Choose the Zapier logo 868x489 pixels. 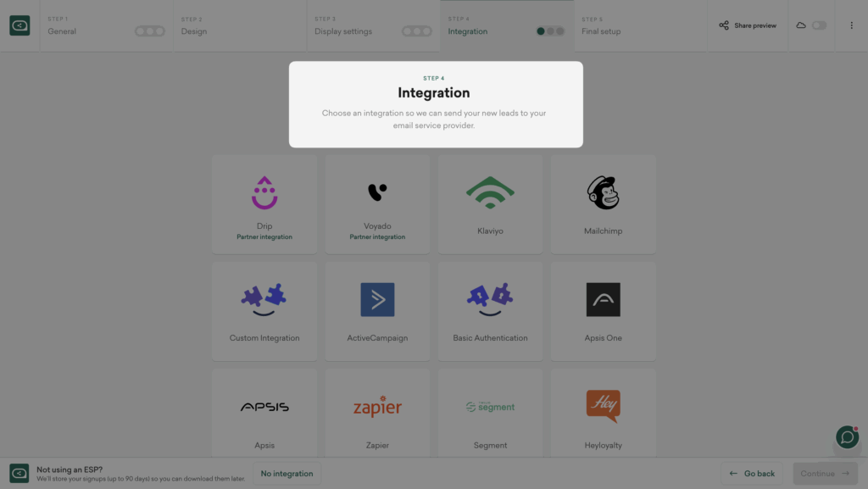[x=377, y=407]
